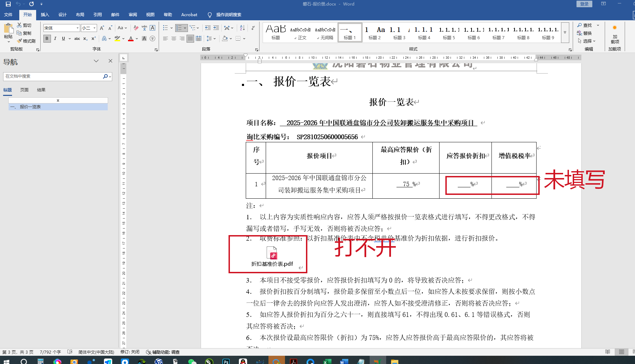Click the navigation search box (在文档中搜索)
The image size is (635, 364).
click(x=53, y=76)
